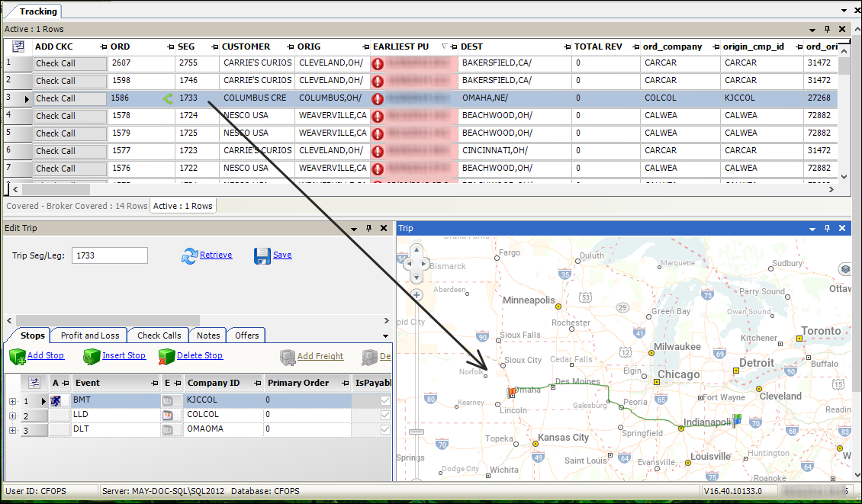
Task: Zoom in with the map plus button
Action: click(x=417, y=296)
